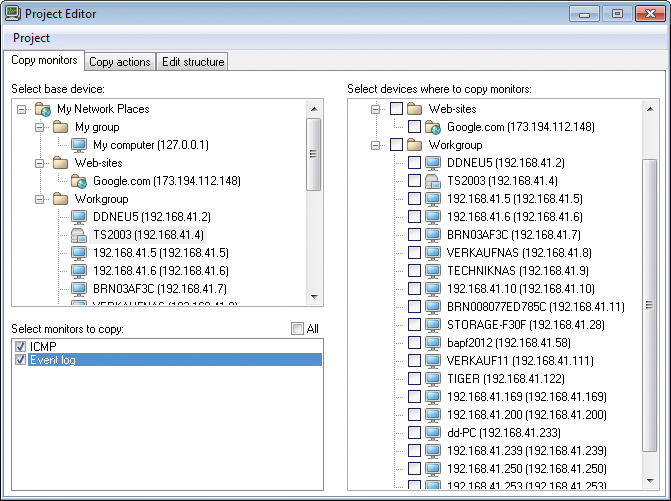Collapse My Network Places tree node

[21, 110]
